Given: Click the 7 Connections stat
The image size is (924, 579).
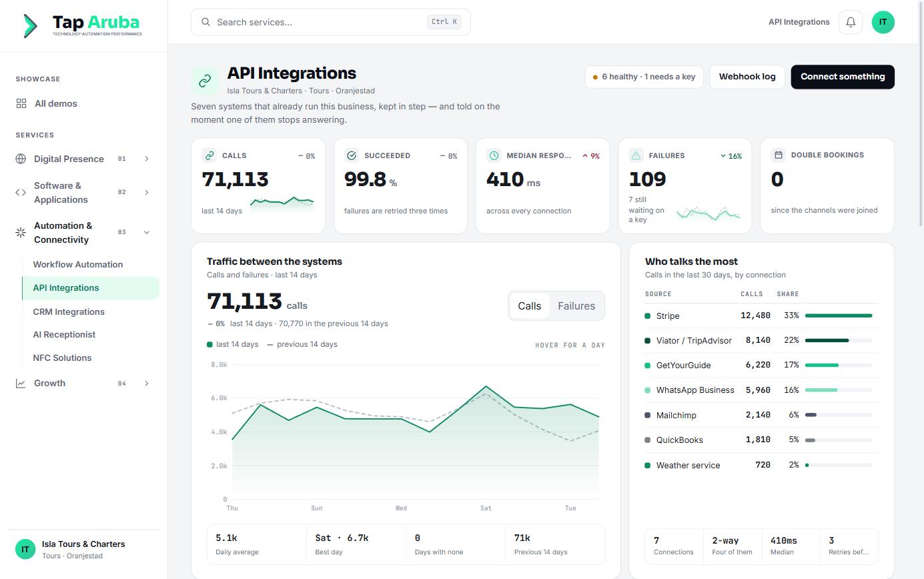Looking at the screenshot, I should (674, 545).
